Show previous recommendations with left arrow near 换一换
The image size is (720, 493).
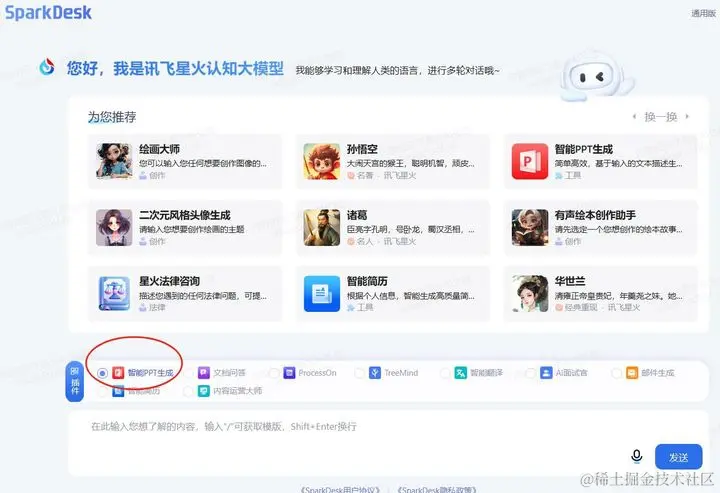coord(634,117)
